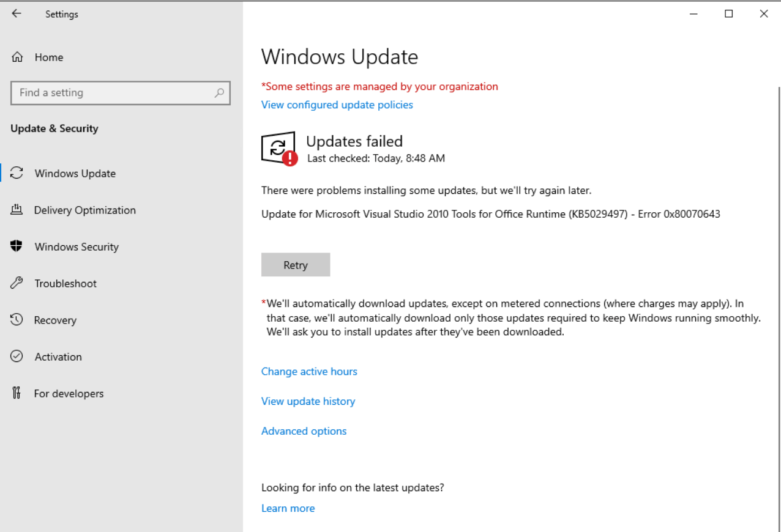The height and width of the screenshot is (532, 781).
Task: Click the Activation checkmark icon
Action: pyautogui.click(x=17, y=357)
